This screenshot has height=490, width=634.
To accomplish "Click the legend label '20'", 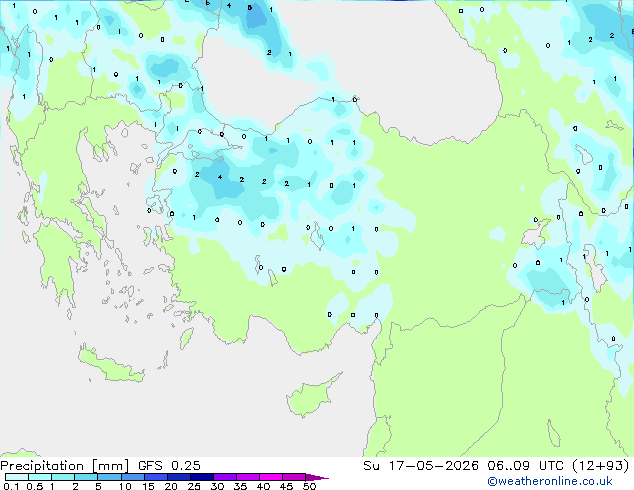I will [171, 486].
